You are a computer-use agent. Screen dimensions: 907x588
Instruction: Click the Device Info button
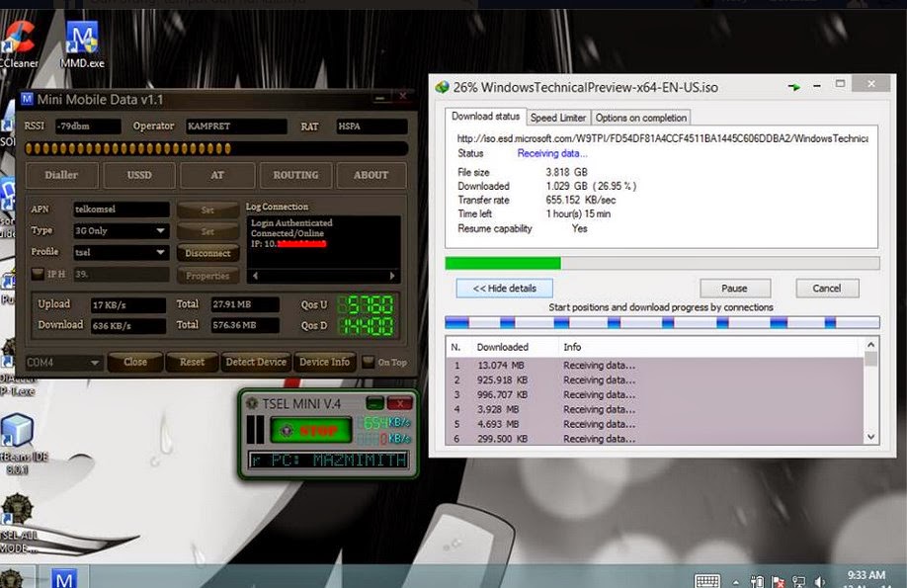click(324, 362)
